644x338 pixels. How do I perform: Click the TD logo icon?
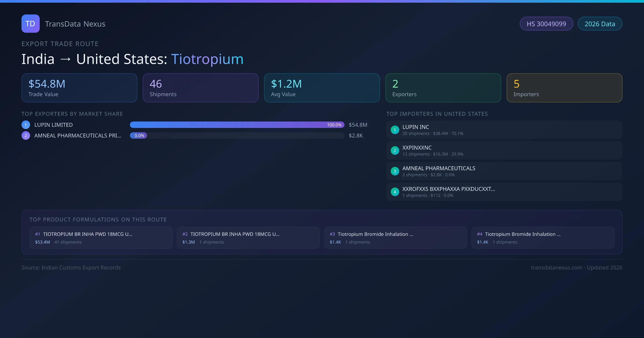(30, 24)
